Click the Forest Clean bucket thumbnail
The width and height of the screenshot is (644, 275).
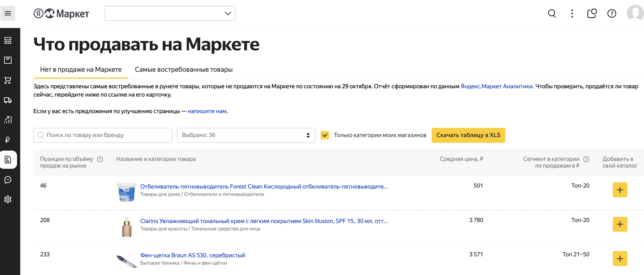(127, 192)
